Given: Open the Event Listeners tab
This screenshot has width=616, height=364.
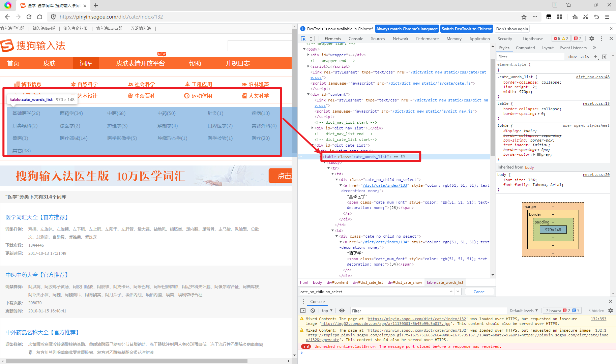Looking at the screenshot, I should tap(574, 48).
